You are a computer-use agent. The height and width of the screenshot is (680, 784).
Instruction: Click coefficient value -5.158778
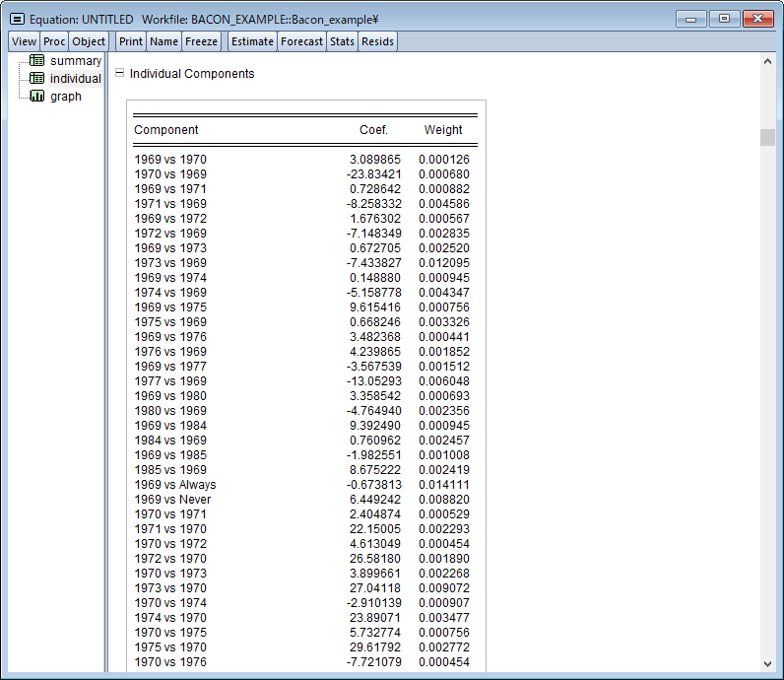[373, 293]
